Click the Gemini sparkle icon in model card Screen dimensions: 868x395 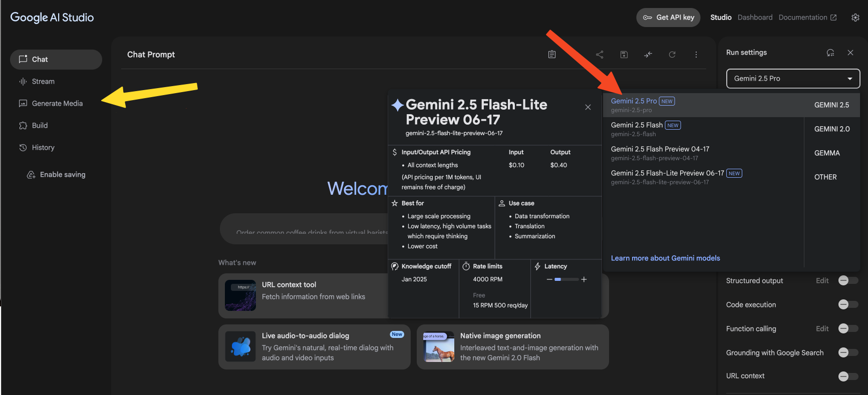click(398, 105)
